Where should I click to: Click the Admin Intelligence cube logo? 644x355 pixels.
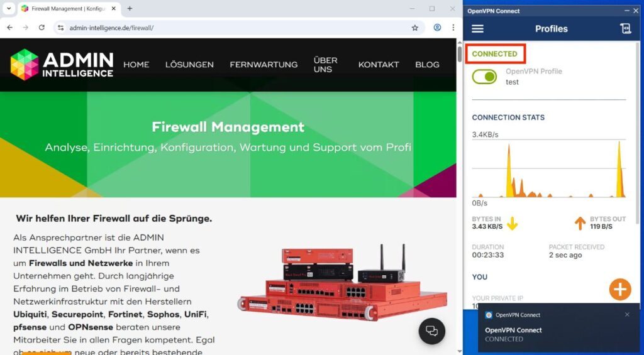[25, 64]
